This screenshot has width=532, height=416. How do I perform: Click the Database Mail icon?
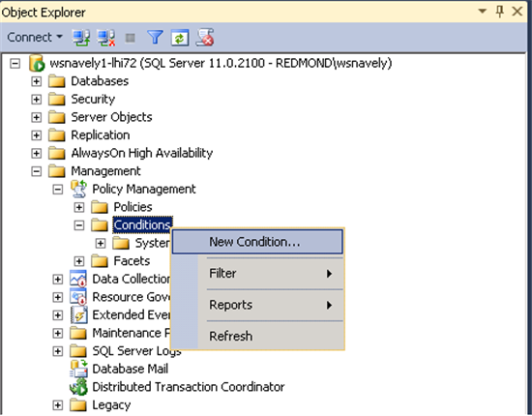tap(78, 370)
